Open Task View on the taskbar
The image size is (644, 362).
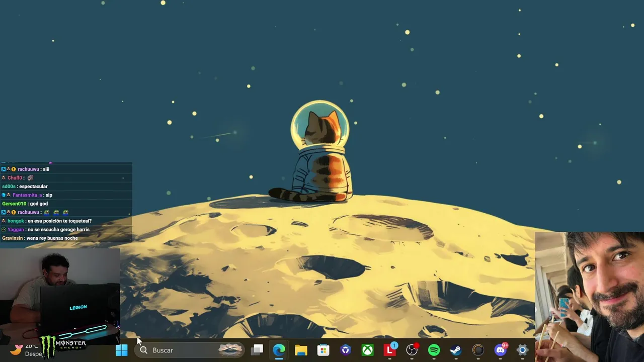point(257,350)
